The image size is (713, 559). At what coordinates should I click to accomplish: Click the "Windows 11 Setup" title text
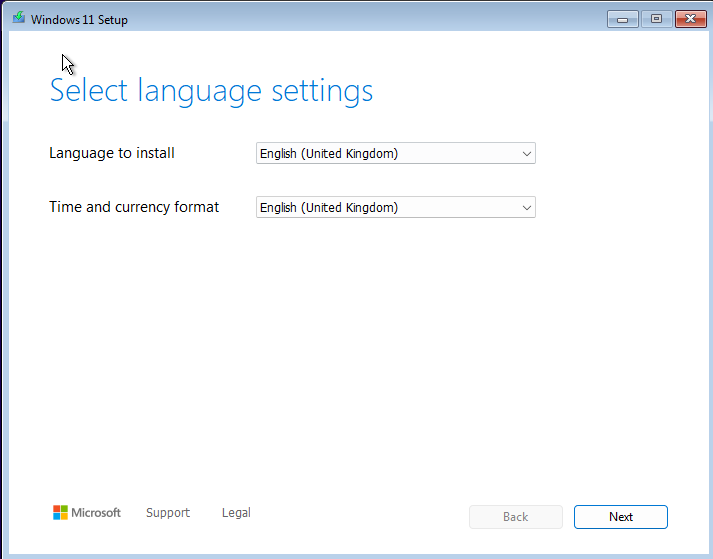tap(79, 20)
